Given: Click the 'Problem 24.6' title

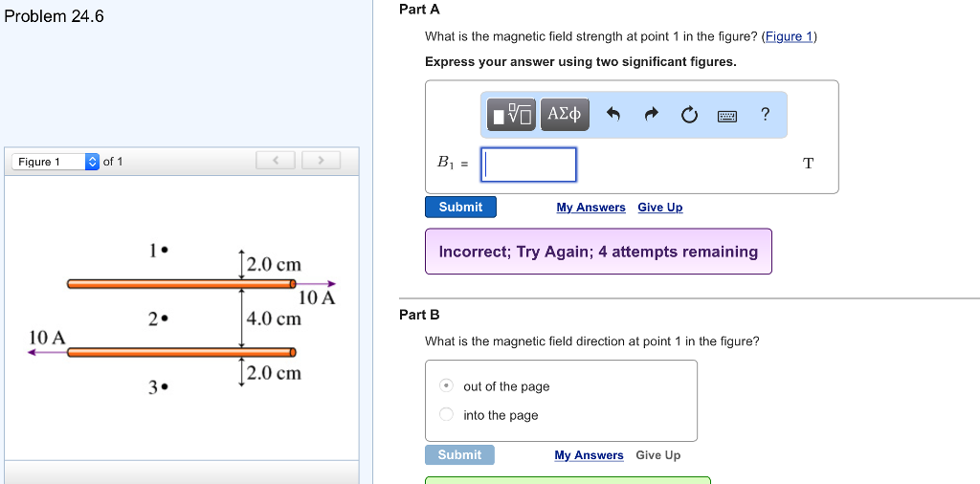Looking at the screenshot, I should (x=54, y=16).
